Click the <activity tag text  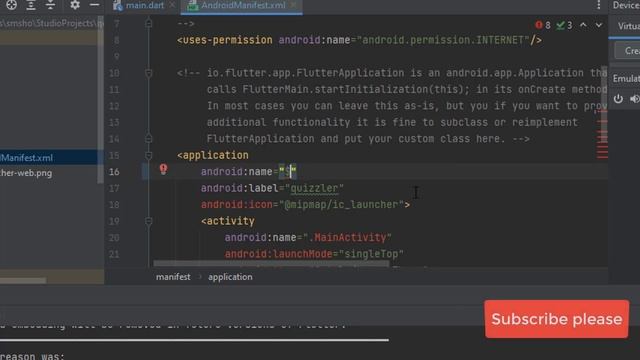point(228,221)
